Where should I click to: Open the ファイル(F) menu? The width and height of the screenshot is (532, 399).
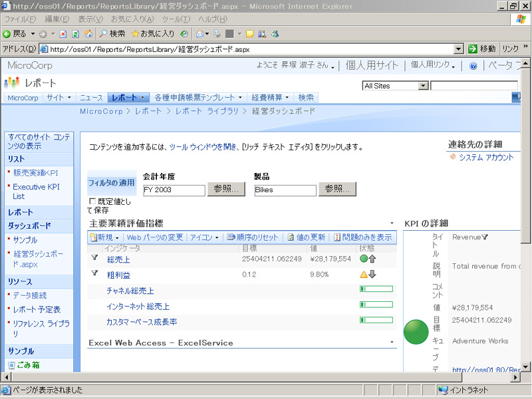pos(20,19)
